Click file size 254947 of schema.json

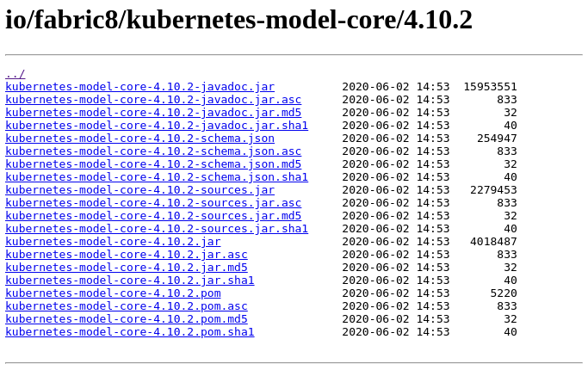coord(497,139)
